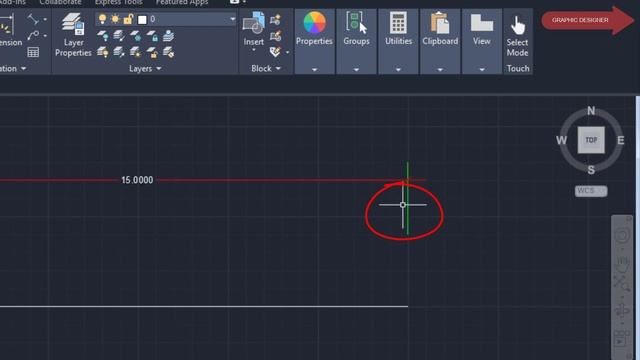Screen dimensions: 640x360
Task: Click Thaw All Layers icon
Action: tap(135, 52)
